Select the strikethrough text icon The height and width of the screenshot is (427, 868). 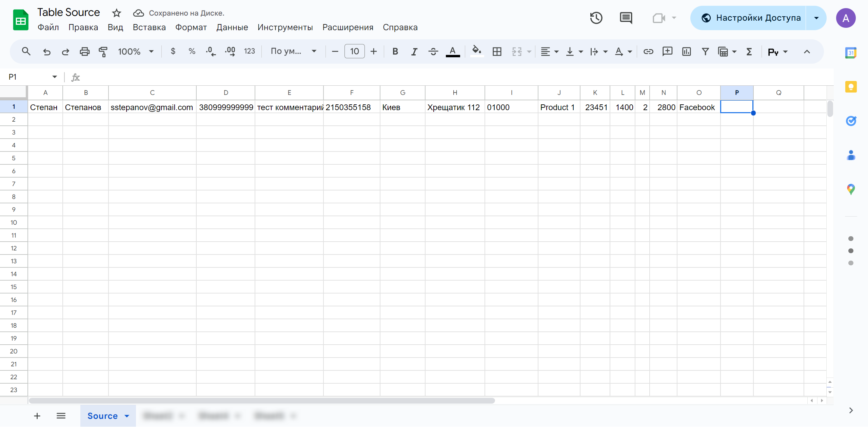(x=433, y=51)
